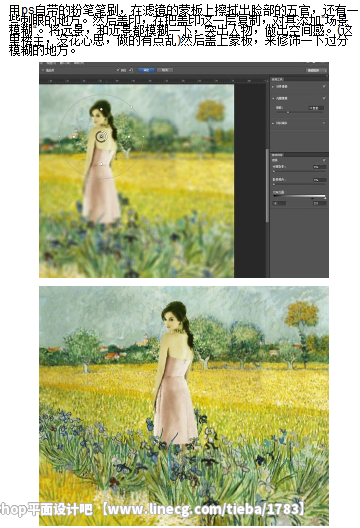The image size is (360, 528).
Task: Click the tools label at options bar left
Action: pos(50,70)
